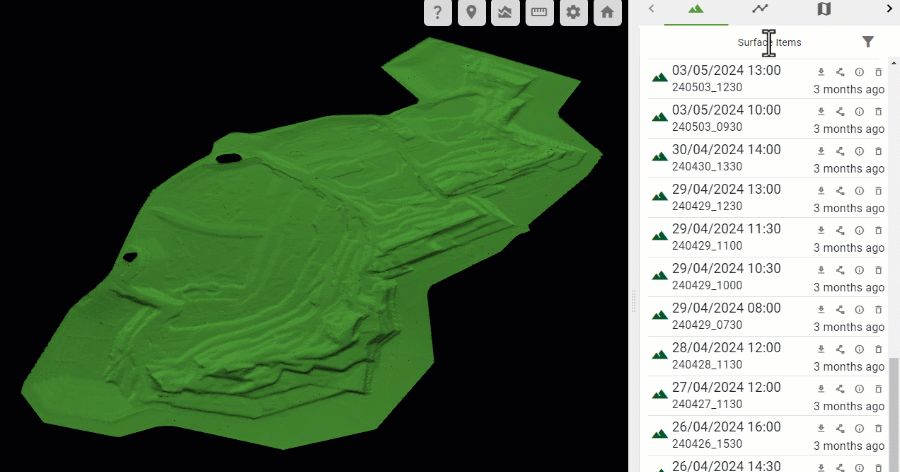Open the surface terrain toolbar button
This screenshot has width=900, height=472.
pyautogui.click(x=506, y=12)
